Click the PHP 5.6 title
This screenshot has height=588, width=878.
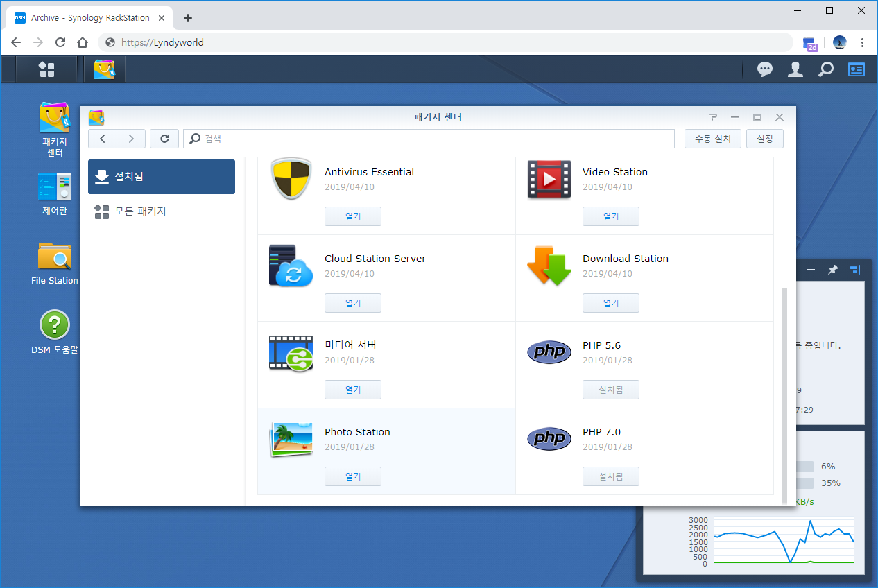coord(601,345)
